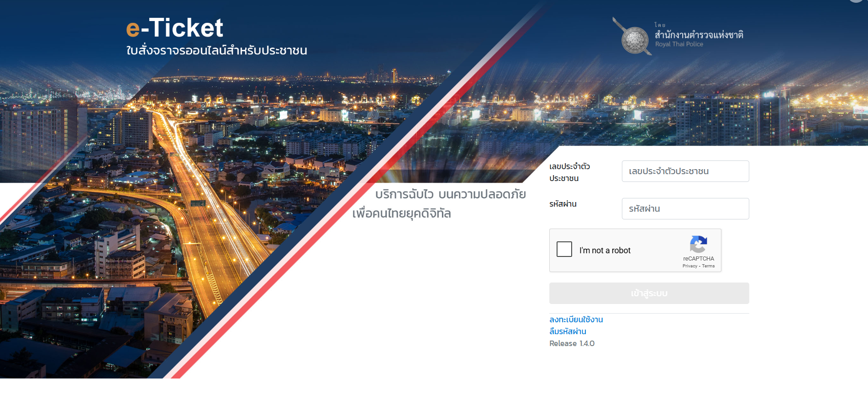The height and width of the screenshot is (416, 868).
Task: Focus the รหัสผ่าน password field
Action: point(685,208)
